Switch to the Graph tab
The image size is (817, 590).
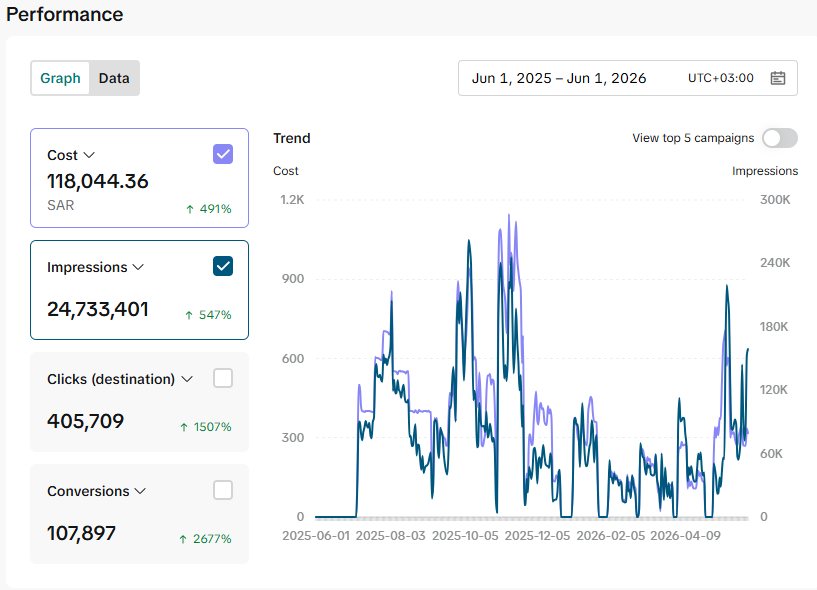coord(60,78)
